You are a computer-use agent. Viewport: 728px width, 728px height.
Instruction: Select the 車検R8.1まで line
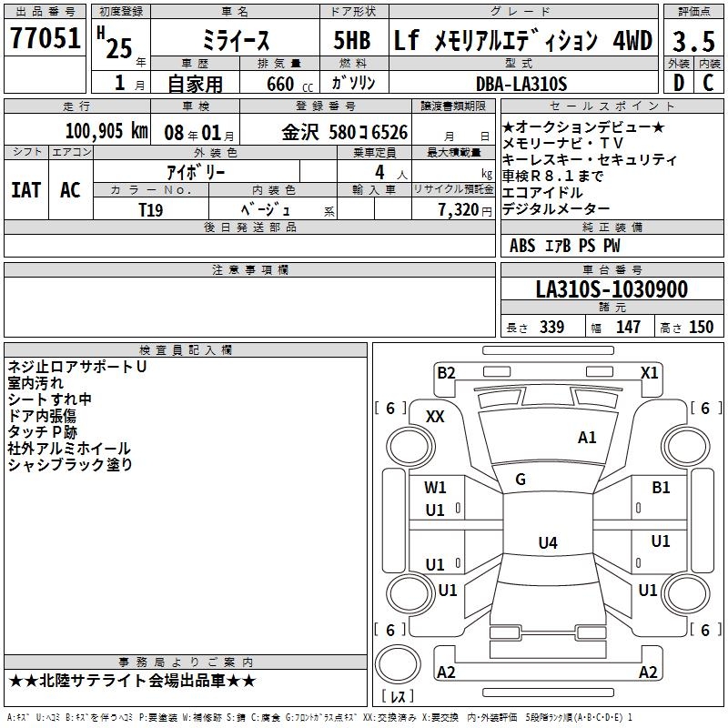pos(552,176)
